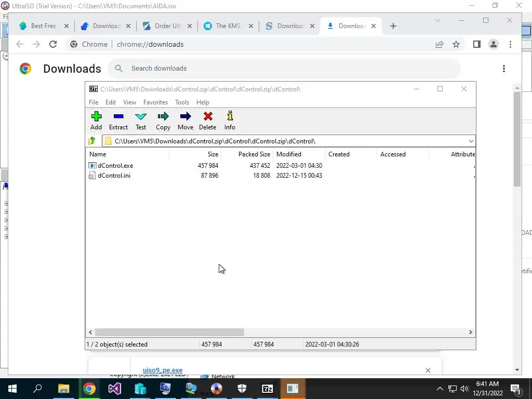
Task: Close the Best Free tab
Action: [66, 26]
